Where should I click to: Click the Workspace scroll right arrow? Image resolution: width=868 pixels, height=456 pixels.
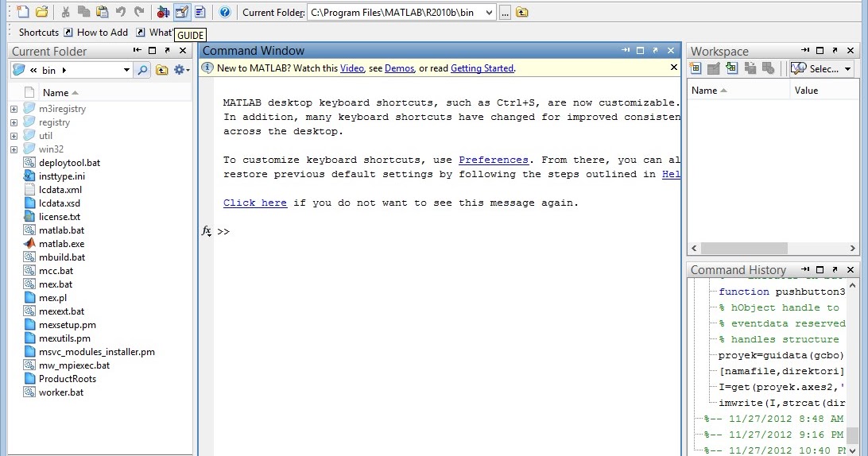(852, 249)
